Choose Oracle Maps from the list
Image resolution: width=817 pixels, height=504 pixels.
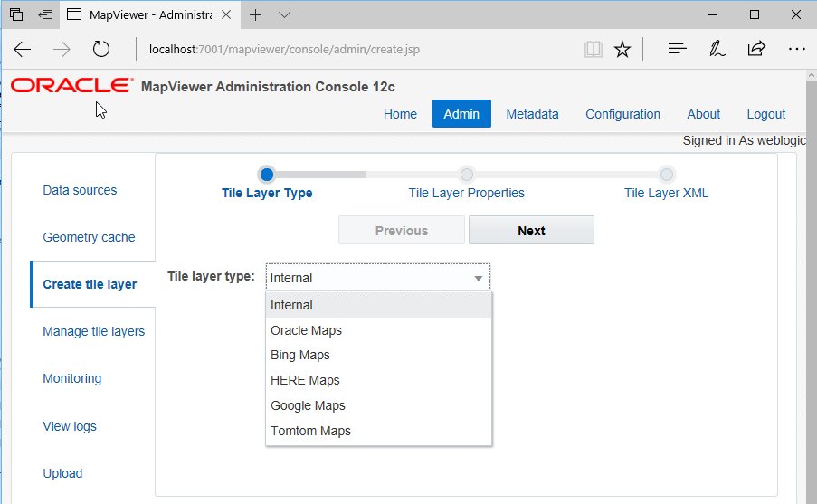[x=379, y=330]
